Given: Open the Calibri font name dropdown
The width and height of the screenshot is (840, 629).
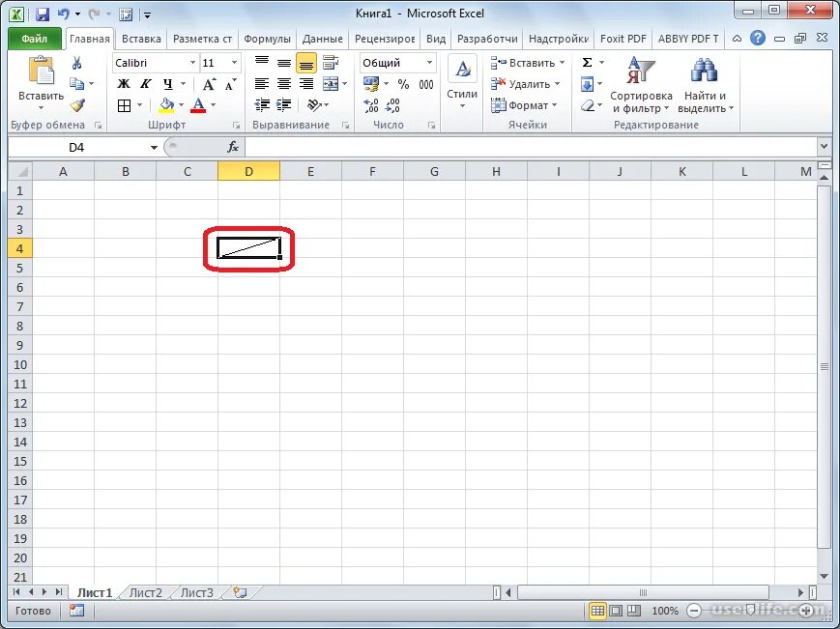Looking at the screenshot, I should (x=192, y=63).
